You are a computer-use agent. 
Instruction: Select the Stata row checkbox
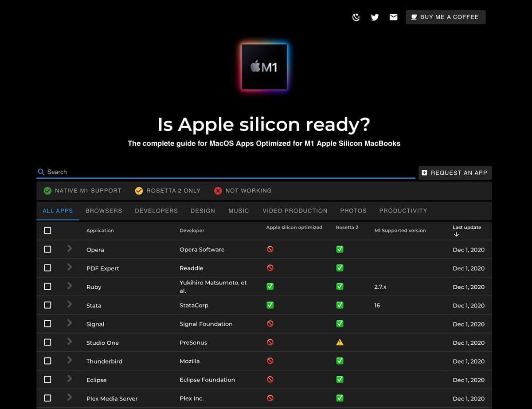tap(47, 305)
